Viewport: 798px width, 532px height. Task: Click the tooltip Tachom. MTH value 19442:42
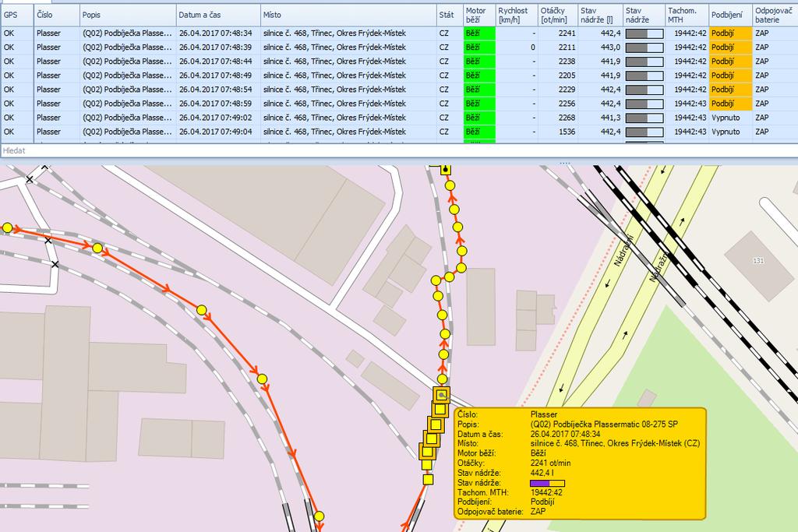(x=546, y=492)
